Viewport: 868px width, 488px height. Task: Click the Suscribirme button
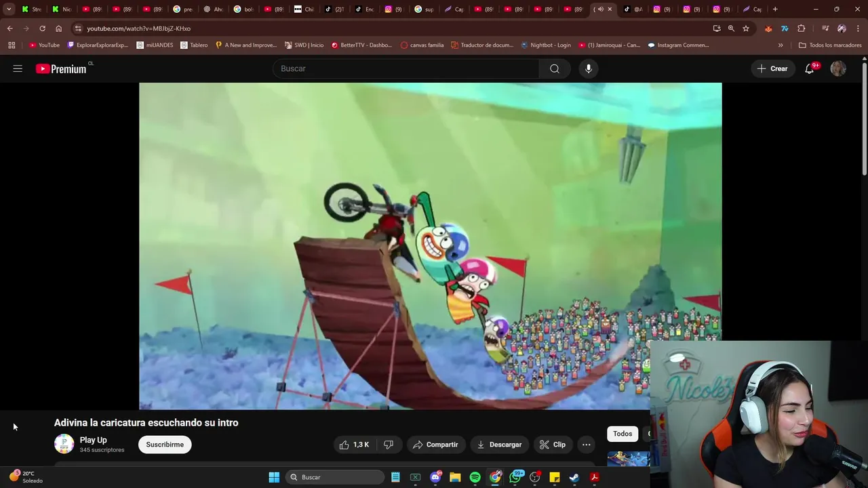pyautogui.click(x=165, y=445)
